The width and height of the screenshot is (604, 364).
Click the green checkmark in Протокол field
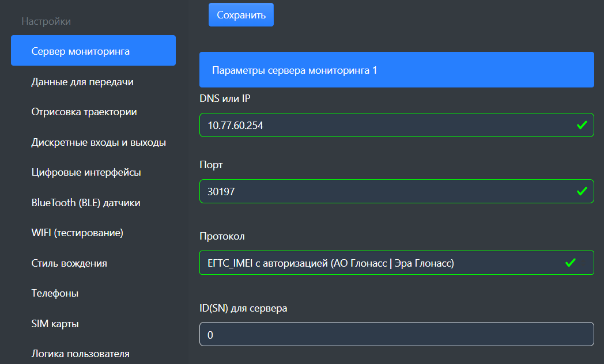pos(570,263)
